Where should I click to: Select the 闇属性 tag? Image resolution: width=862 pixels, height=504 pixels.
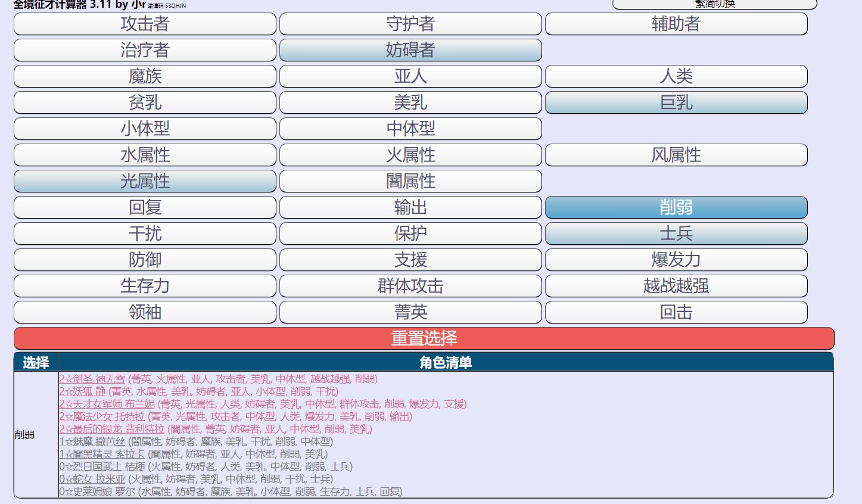tap(410, 181)
